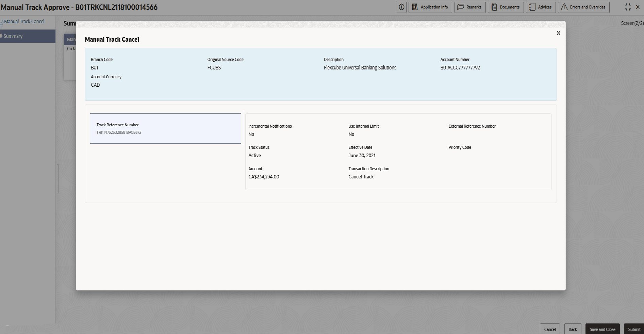The image size is (644, 334).
Task: Collapse the screen using minimize arrows icon
Action: click(x=628, y=7)
